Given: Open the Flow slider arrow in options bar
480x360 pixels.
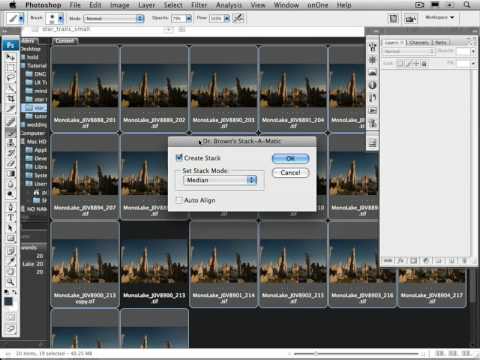Looking at the screenshot, I should point(227,19).
